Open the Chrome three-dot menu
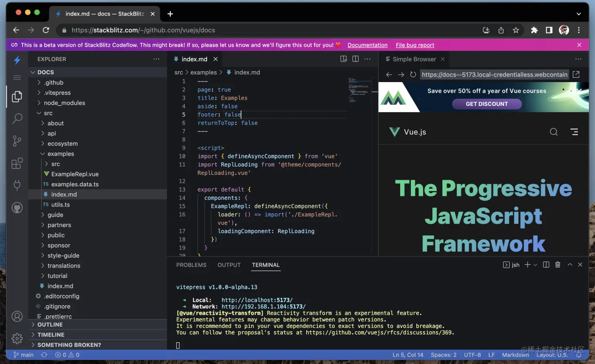Viewport: 595px width, 364px height. 579,30
